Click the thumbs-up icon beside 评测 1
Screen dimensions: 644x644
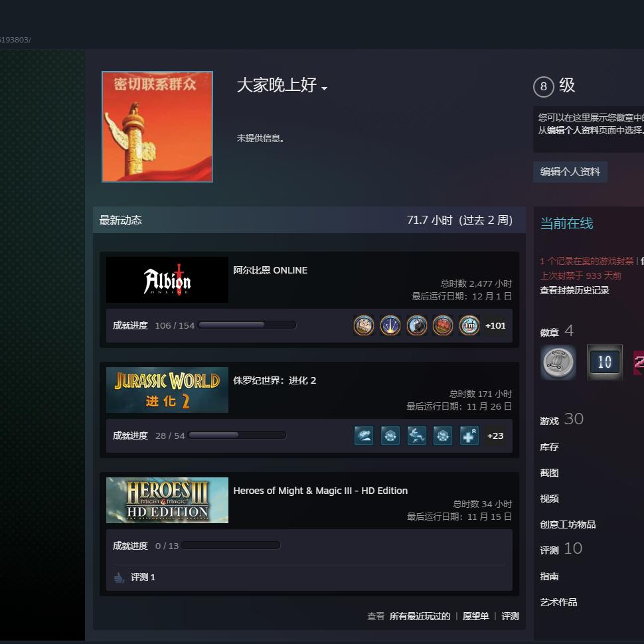point(120,577)
